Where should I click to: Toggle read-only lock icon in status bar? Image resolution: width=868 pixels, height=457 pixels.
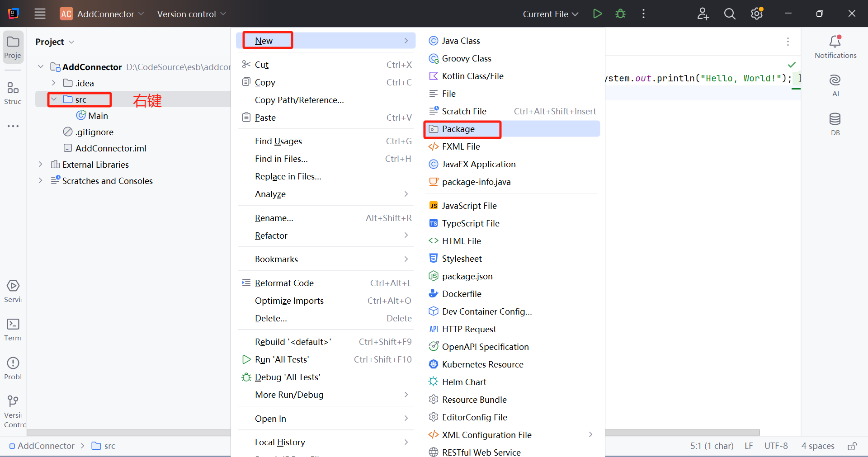852,446
